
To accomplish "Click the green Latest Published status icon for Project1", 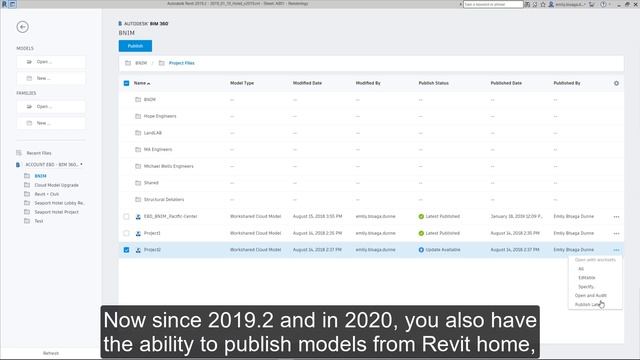I will pyautogui.click(x=421, y=233).
